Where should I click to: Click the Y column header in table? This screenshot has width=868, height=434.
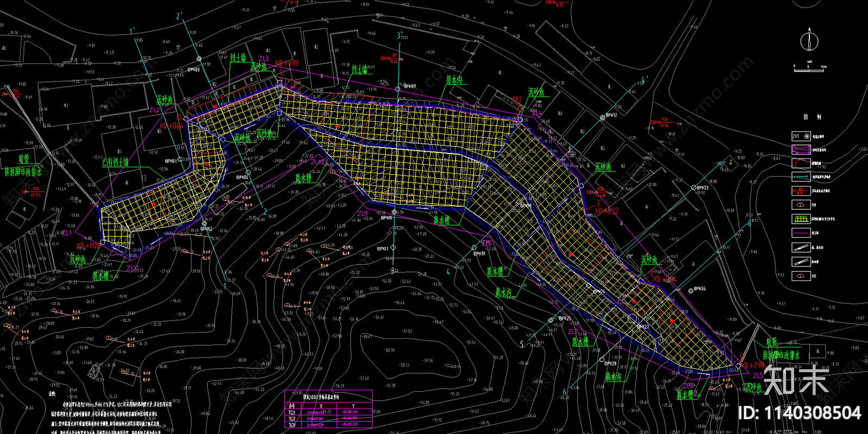point(354,406)
